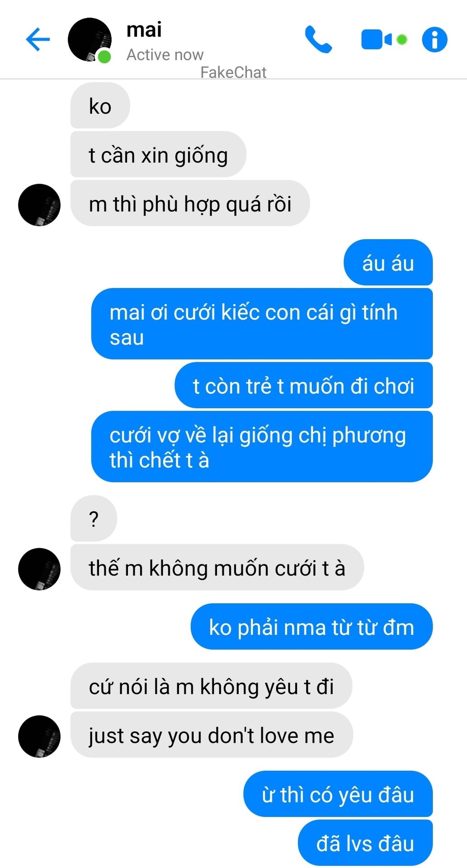Select the 't cần xin giống' message
The image size is (467, 868).
click(158, 155)
